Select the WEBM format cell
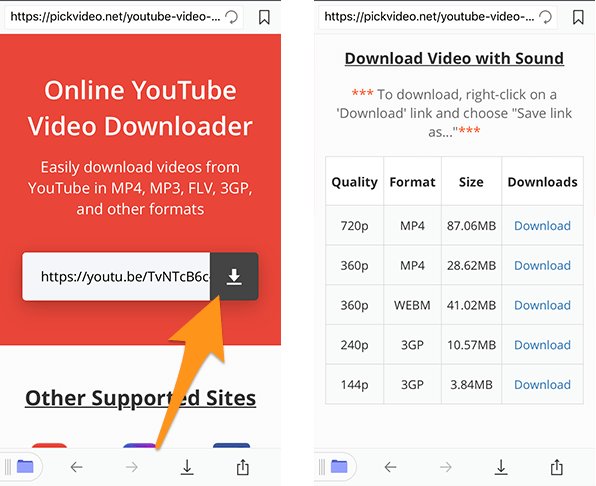Image resolution: width=596 pixels, height=486 pixels. click(412, 305)
